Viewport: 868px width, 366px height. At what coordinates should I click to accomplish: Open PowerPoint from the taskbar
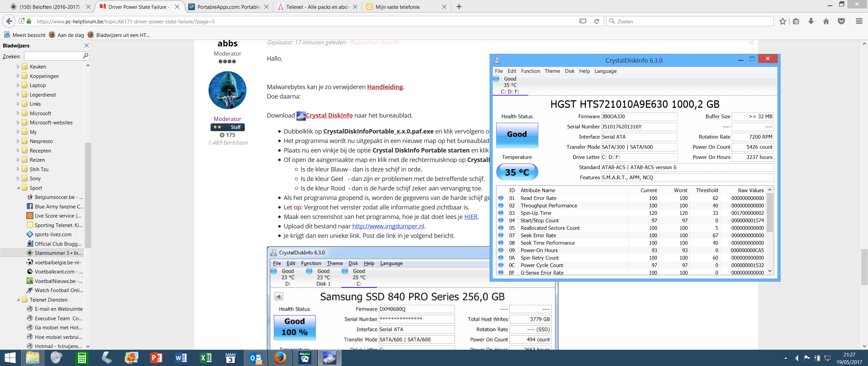156,358
